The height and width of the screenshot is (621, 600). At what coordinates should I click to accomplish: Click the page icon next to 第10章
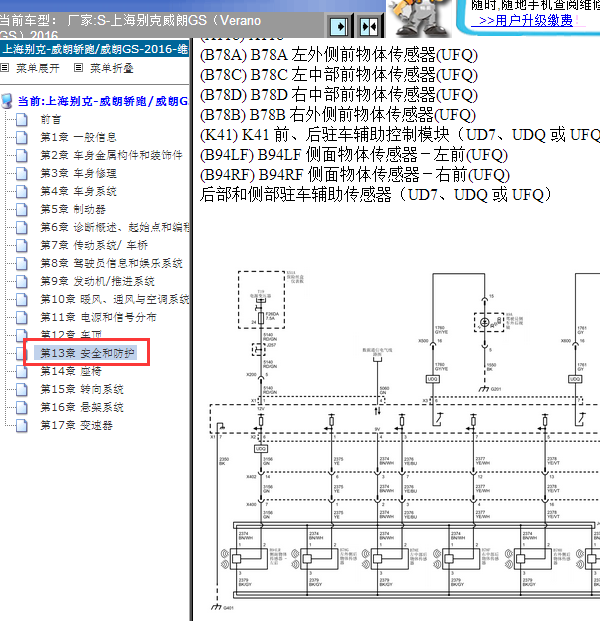pos(22,300)
